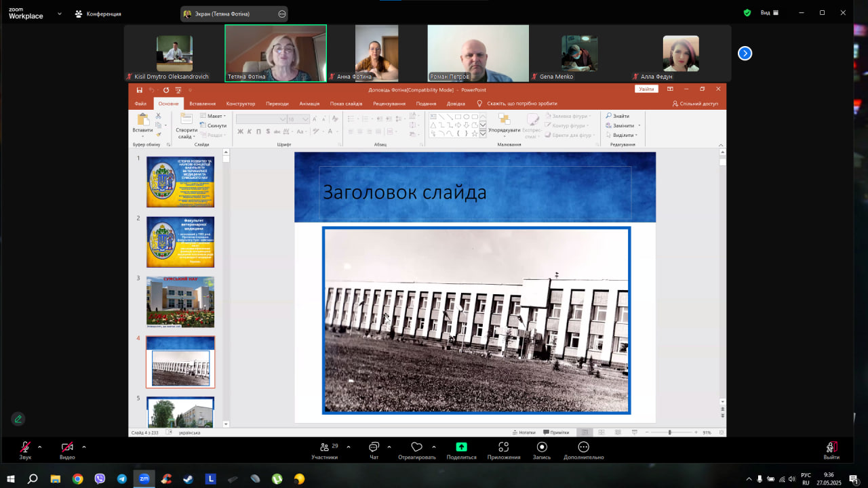The image size is (868, 488).
Task: Open the Виділити select dropdown
Action: tap(622, 135)
